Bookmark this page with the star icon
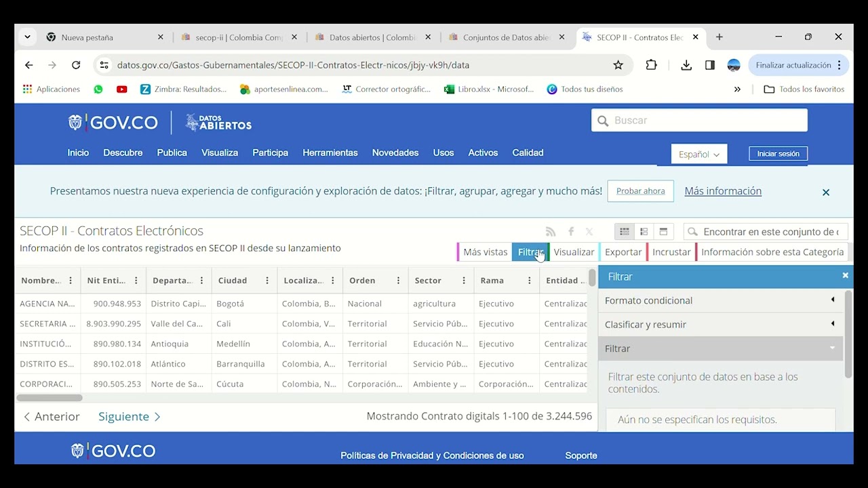The image size is (868, 488). click(x=618, y=65)
